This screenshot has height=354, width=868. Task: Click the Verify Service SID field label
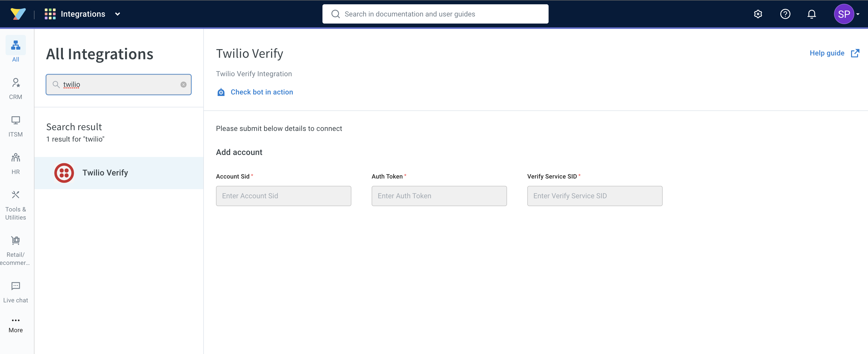(552, 177)
